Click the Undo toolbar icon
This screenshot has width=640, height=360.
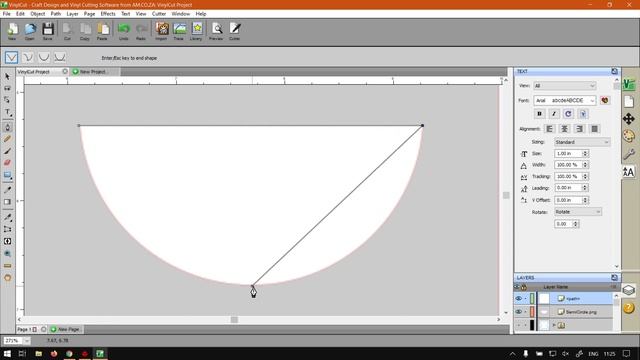coord(124,31)
